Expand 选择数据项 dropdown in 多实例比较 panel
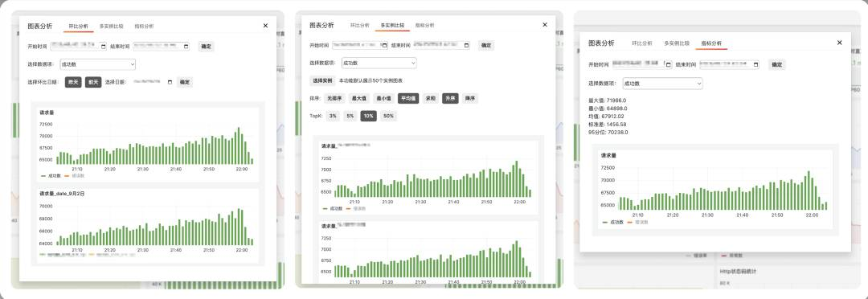 379,63
